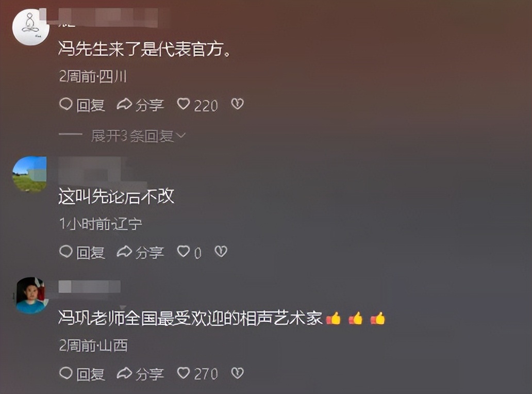Image resolution: width=532 pixels, height=394 pixels.
Task: Click the chevron beside 展开3条回复
Action: click(181, 136)
